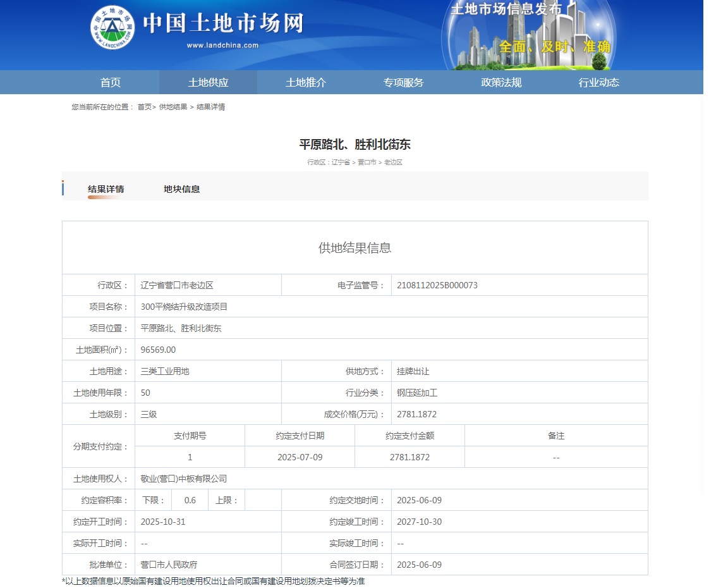Click the 约定竣工时间 value 2027-10-30

[x=419, y=522]
